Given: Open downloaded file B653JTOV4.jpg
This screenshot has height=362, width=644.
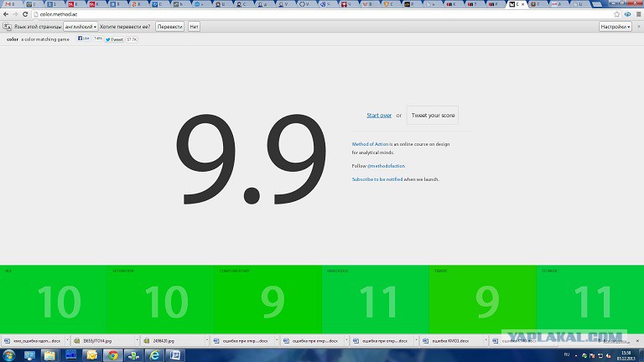Looking at the screenshot, I should [x=102, y=341].
